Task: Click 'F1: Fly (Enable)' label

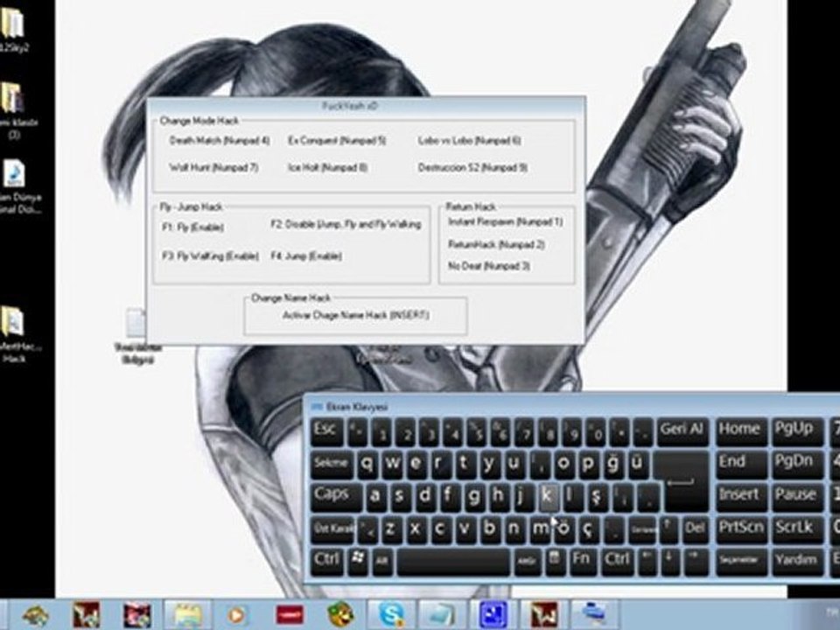Action: [x=192, y=227]
